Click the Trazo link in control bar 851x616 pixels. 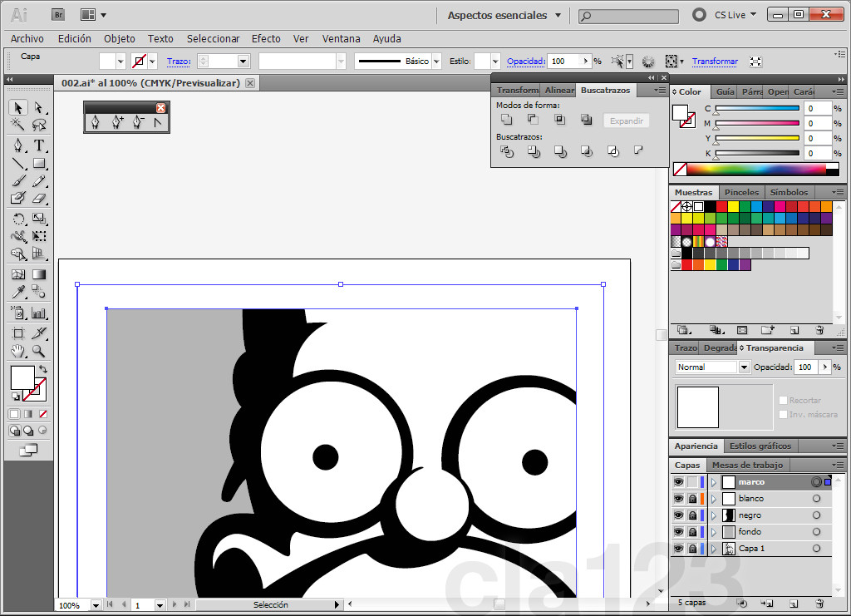[x=179, y=62]
